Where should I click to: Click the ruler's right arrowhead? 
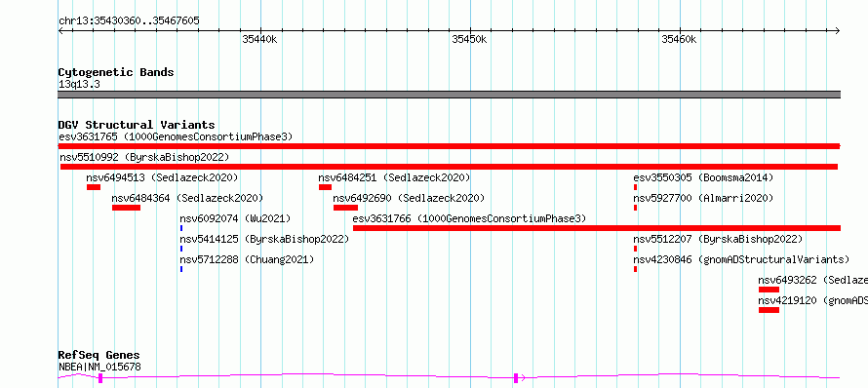tap(838, 30)
